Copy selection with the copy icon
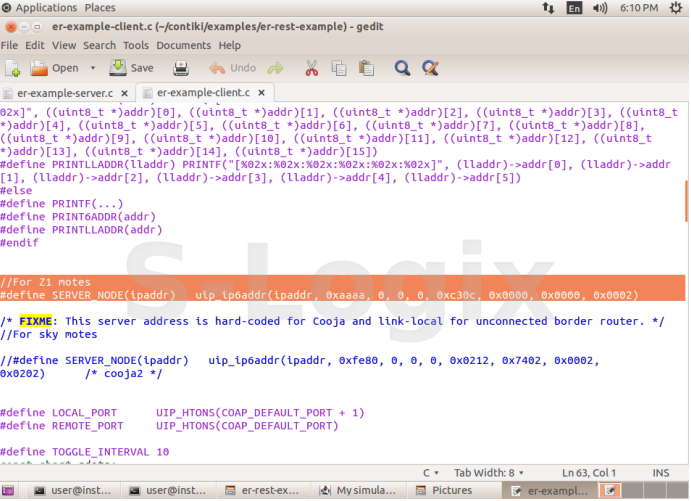691x501 pixels. 339,68
